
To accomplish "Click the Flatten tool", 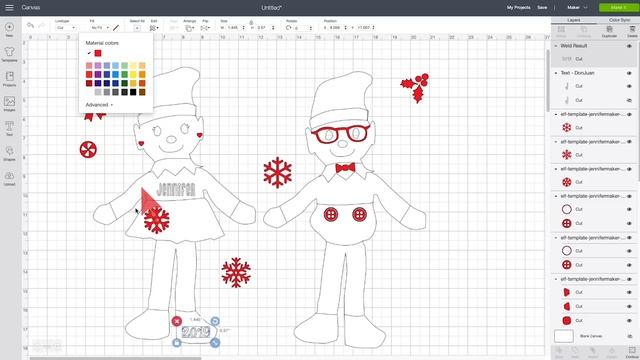I will (x=611, y=351).
